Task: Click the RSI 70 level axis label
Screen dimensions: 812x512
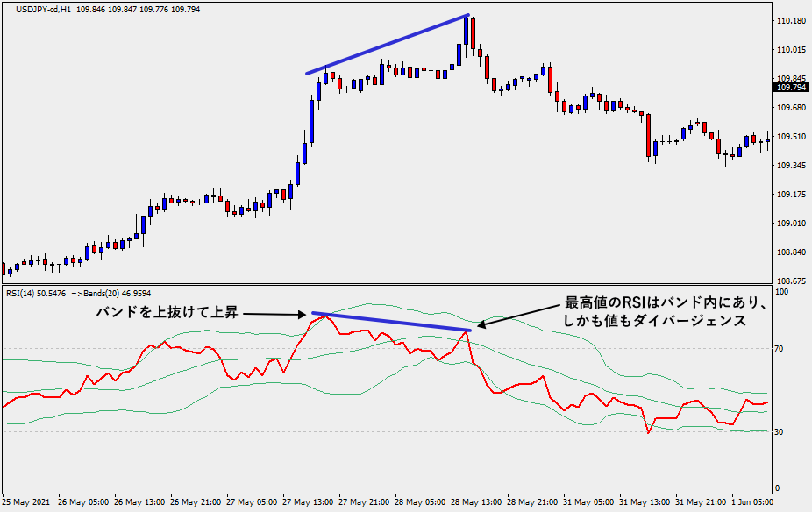Action: (779, 349)
